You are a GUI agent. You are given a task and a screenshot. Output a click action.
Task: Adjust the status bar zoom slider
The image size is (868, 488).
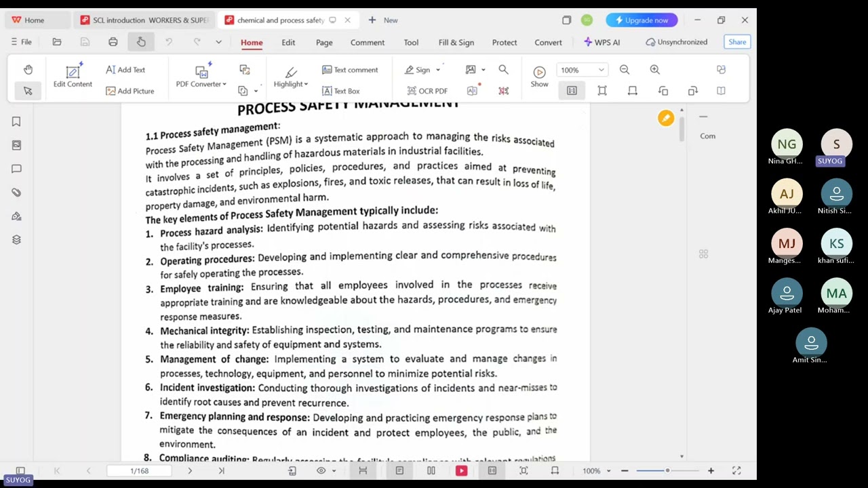point(667,470)
